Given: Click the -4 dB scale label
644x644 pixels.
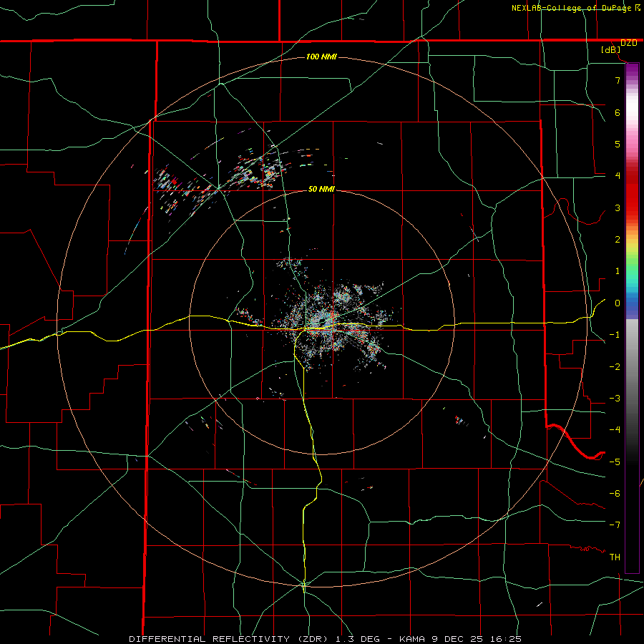Looking at the screenshot, I should tap(615, 430).
